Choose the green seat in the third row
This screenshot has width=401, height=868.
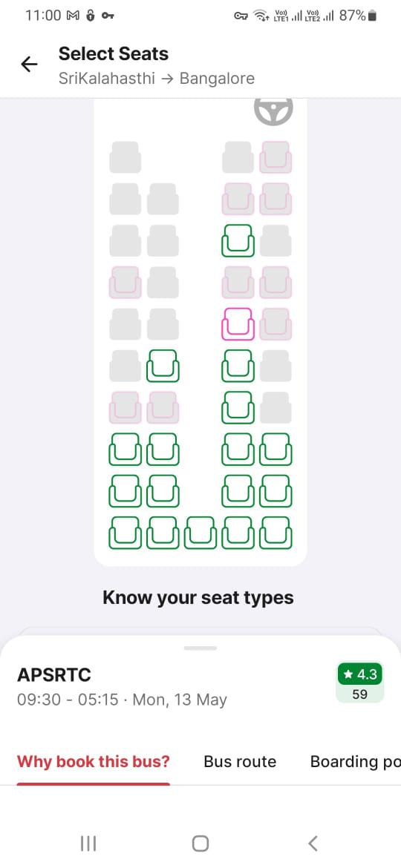pos(238,240)
